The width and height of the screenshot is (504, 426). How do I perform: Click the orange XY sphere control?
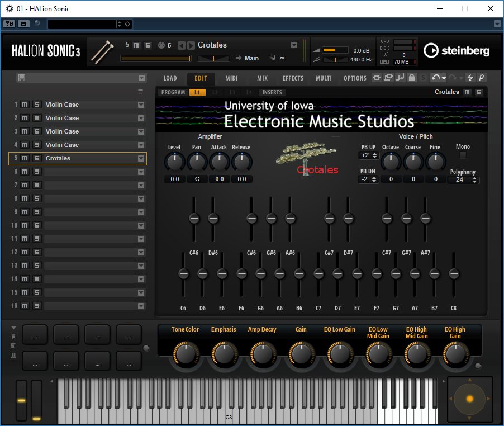point(469,399)
